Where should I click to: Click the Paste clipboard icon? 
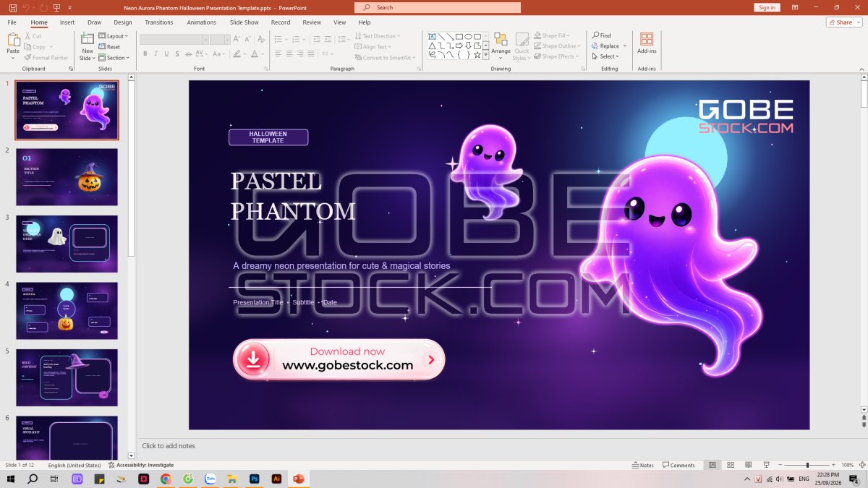coord(13,40)
